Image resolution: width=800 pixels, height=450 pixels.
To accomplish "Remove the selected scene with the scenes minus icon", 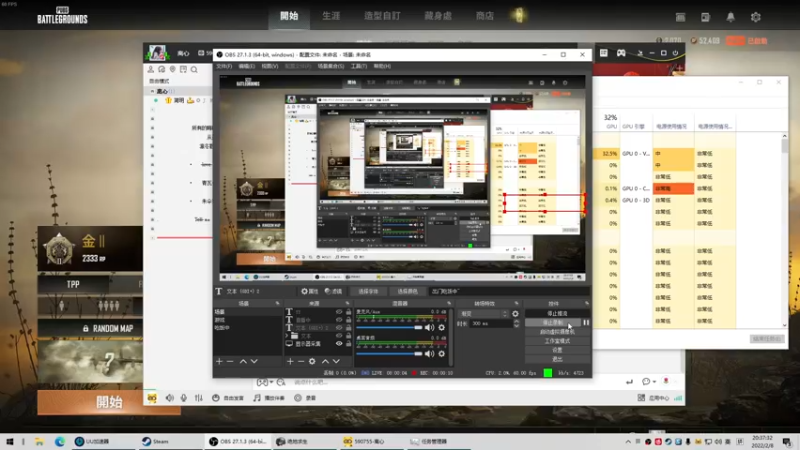I will pos(230,361).
